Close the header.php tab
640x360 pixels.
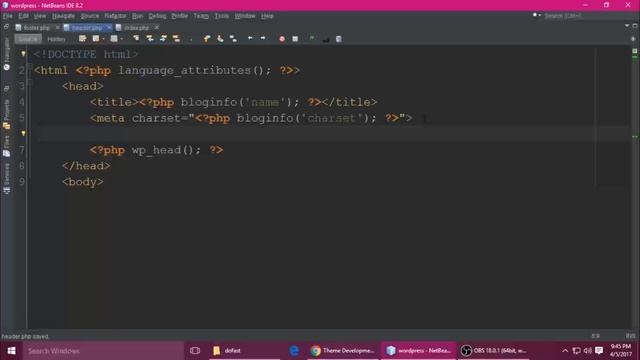click(109, 27)
